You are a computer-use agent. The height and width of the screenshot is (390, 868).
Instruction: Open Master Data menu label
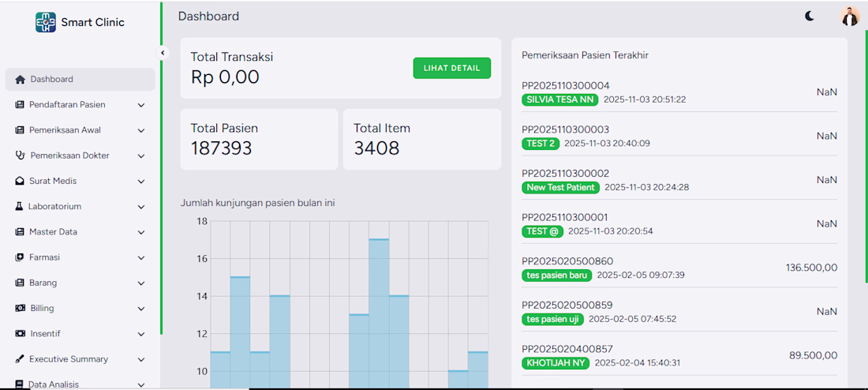53,232
